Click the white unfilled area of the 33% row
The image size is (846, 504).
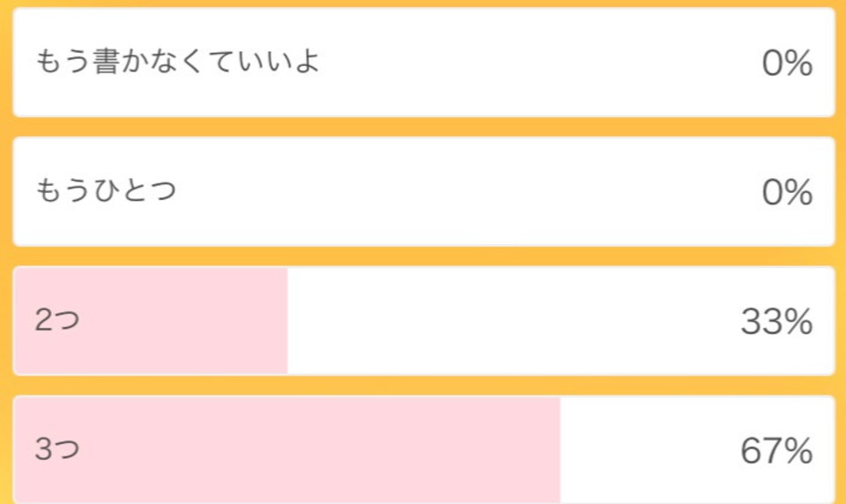pos(561,321)
